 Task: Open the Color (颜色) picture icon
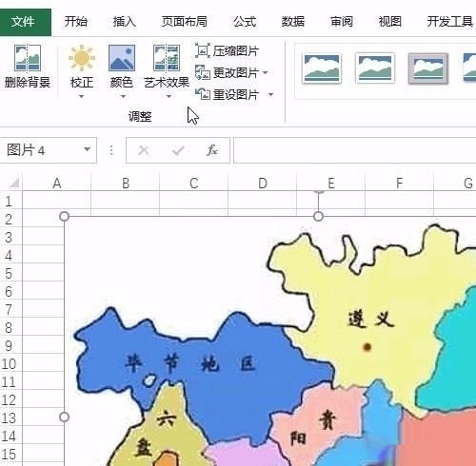pos(122,58)
